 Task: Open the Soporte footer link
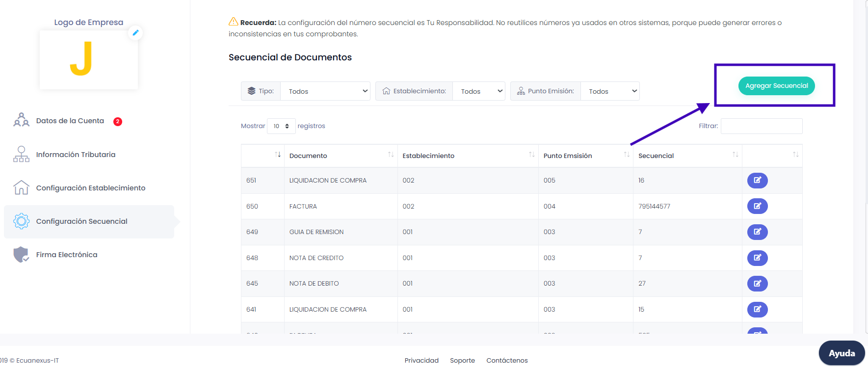tap(462, 360)
